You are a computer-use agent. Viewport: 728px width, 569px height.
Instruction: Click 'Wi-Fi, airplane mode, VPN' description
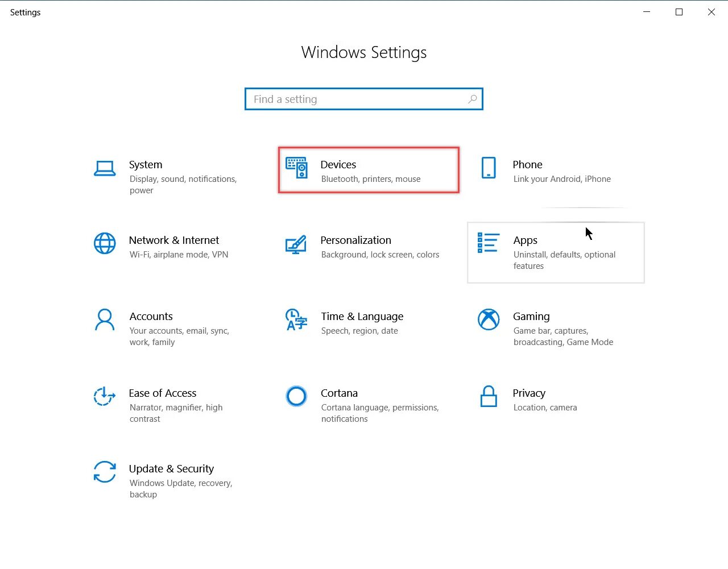click(x=179, y=255)
